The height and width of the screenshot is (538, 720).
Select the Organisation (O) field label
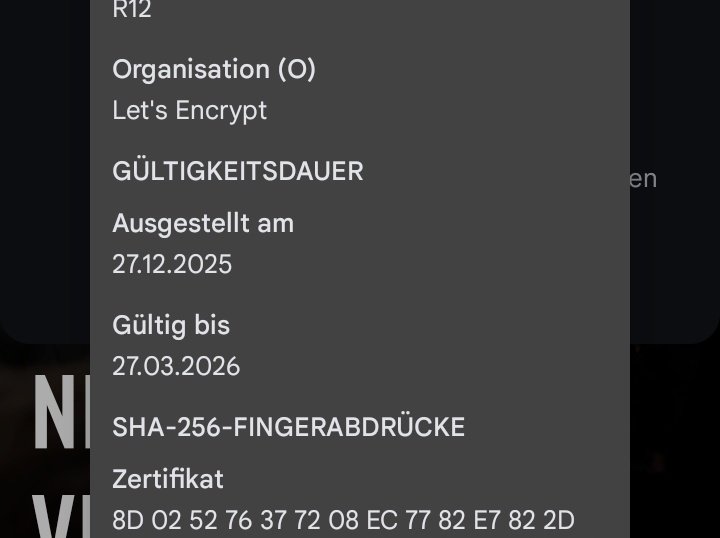214,69
